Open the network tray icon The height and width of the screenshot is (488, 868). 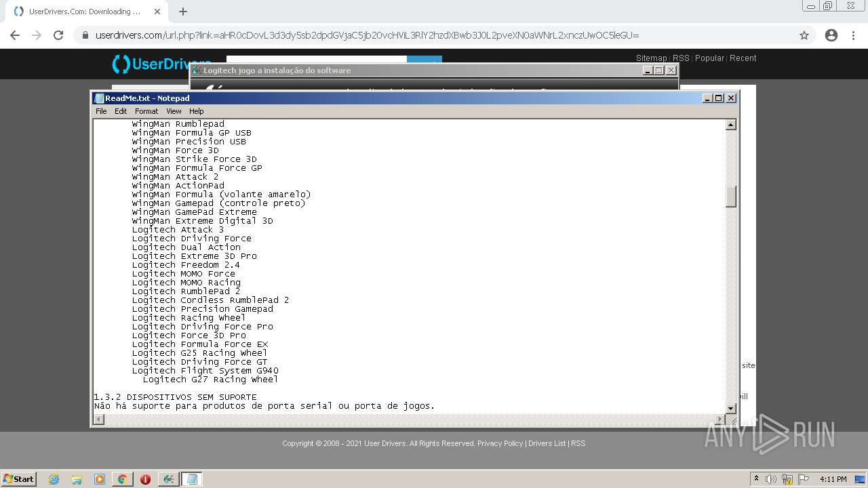tap(787, 479)
